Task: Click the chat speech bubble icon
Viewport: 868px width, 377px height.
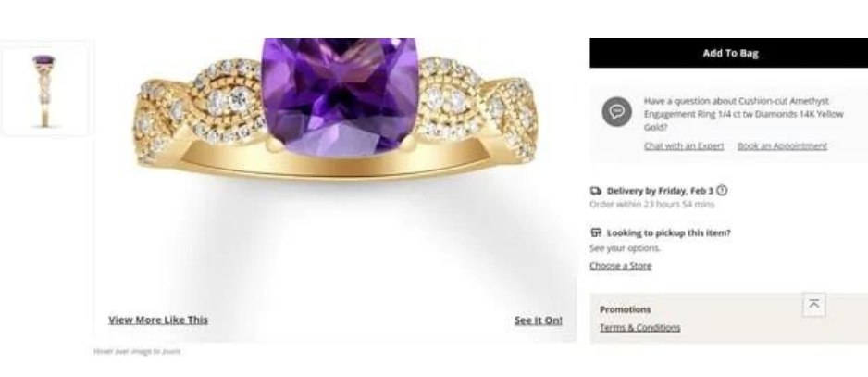Action: [616, 111]
